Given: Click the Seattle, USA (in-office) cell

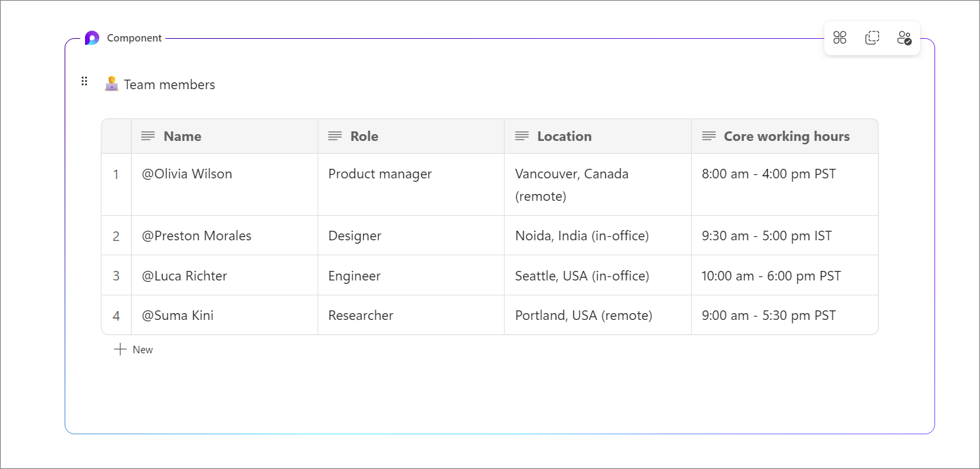Looking at the screenshot, I should tap(582, 276).
